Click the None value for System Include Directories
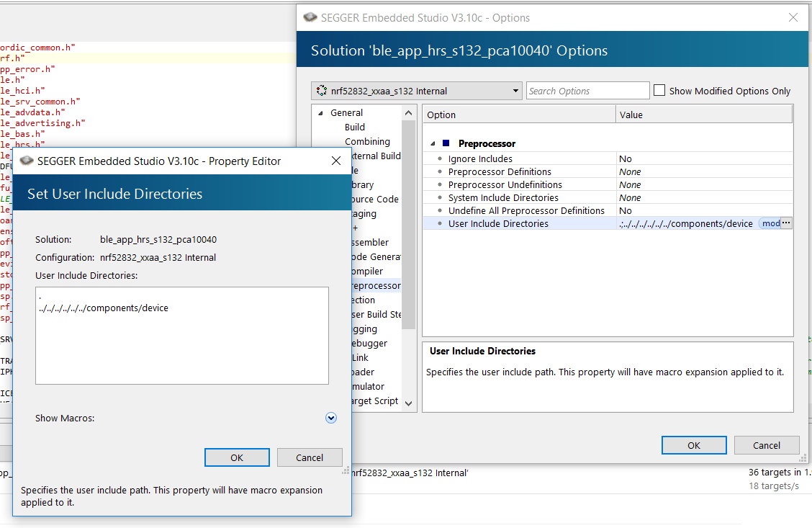This screenshot has height=528, width=812. tap(630, 197)
